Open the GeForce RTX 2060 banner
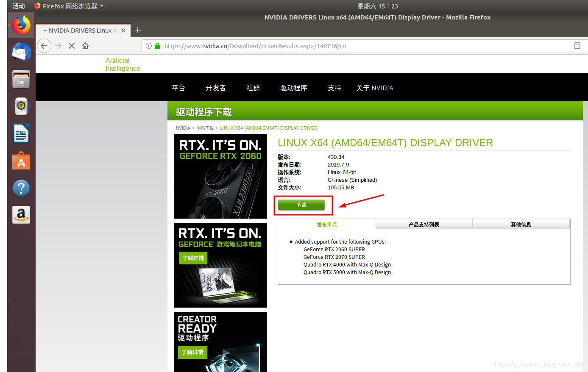Screen dimensions: 588x372 point(220,176)
